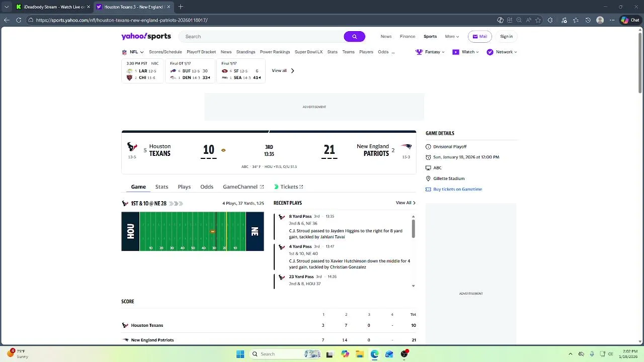This screenshot has width=644, height=362.
Task: Click the New England Patriots team logo
Action: [x=406, y=147]
